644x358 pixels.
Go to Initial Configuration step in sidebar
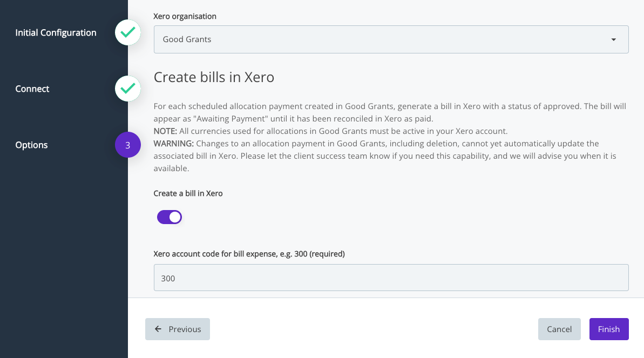click(56, 33)
